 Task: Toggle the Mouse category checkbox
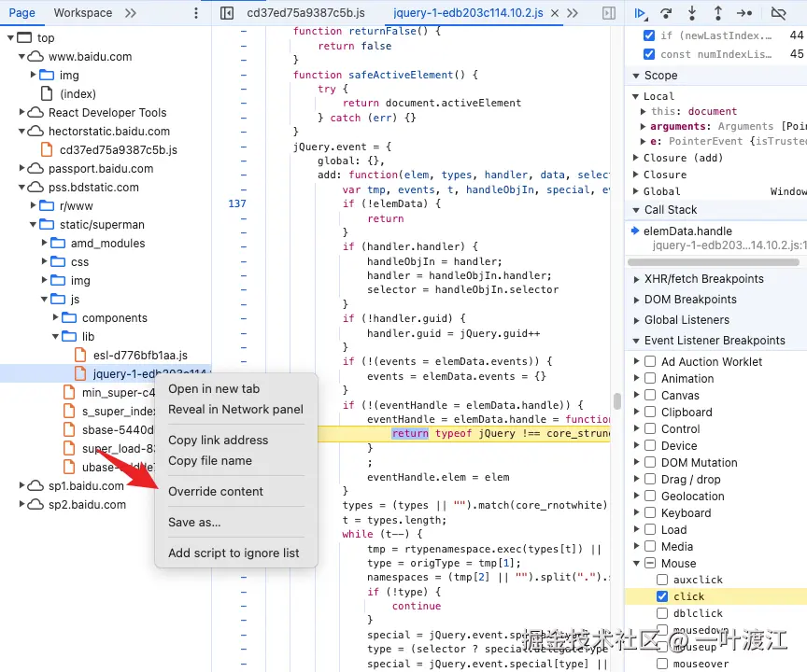point(650,563)
